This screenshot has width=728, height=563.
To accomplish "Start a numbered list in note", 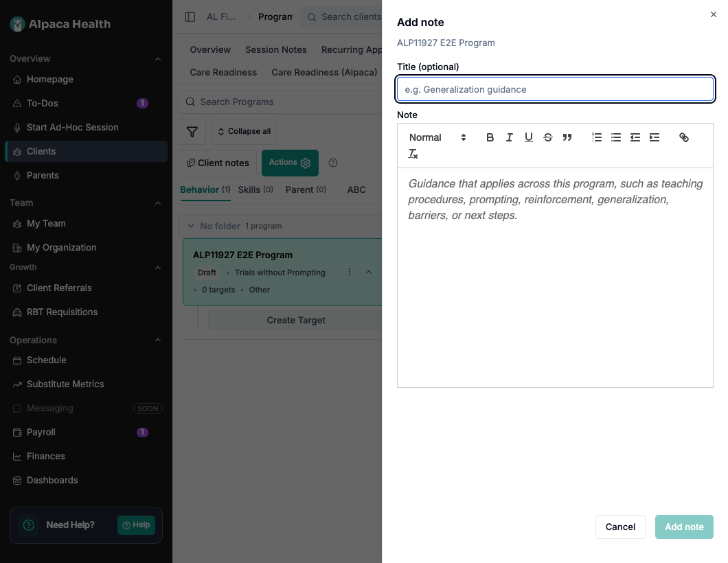I will pos(597,137).
